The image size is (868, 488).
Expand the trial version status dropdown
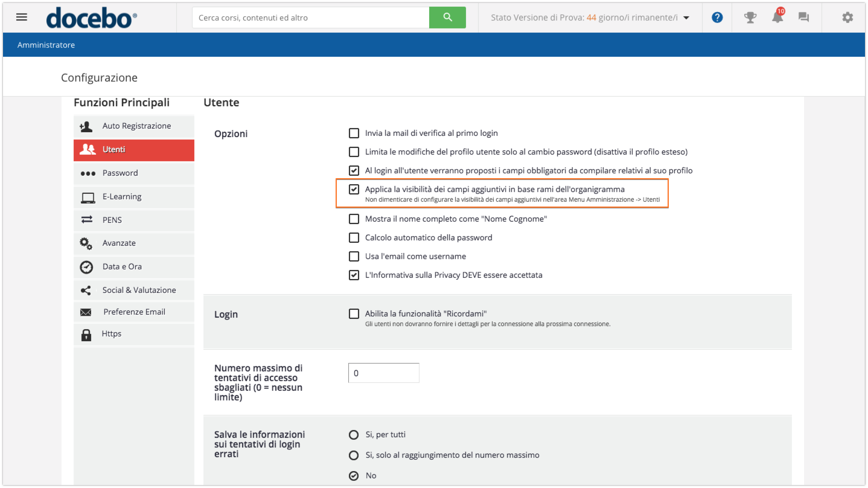(x=686, y=18)
